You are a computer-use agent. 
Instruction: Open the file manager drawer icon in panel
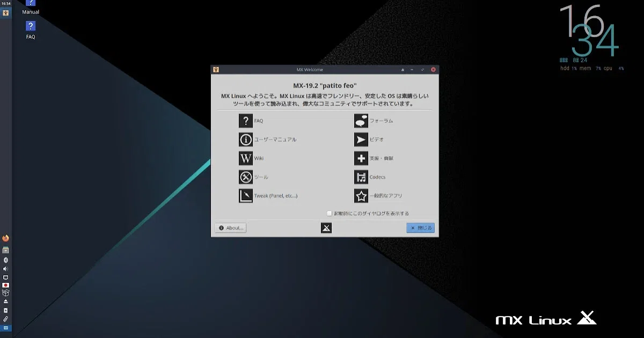(6, 250)
